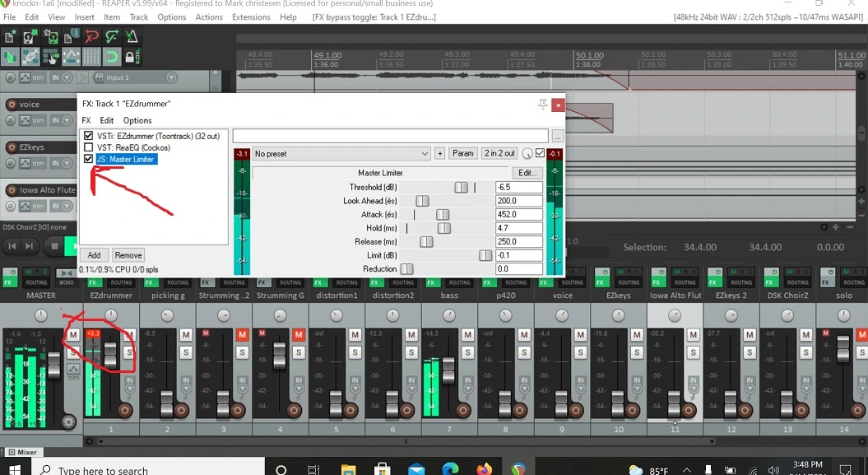The width and height of the screenshot is (868, 475).
Task: Click the Edit... button of Master Limiter
Action: click(527, 173)
